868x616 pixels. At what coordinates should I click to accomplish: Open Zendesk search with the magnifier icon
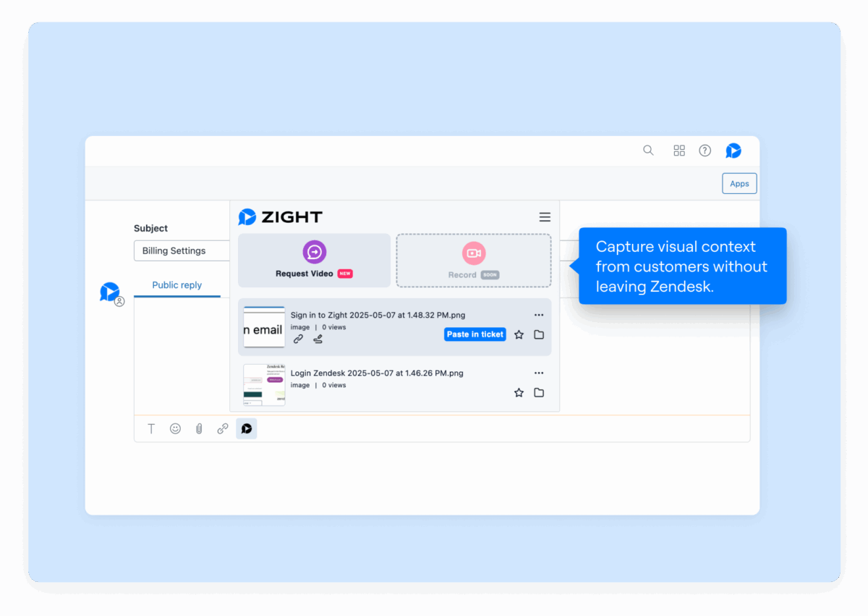[648, 150]
